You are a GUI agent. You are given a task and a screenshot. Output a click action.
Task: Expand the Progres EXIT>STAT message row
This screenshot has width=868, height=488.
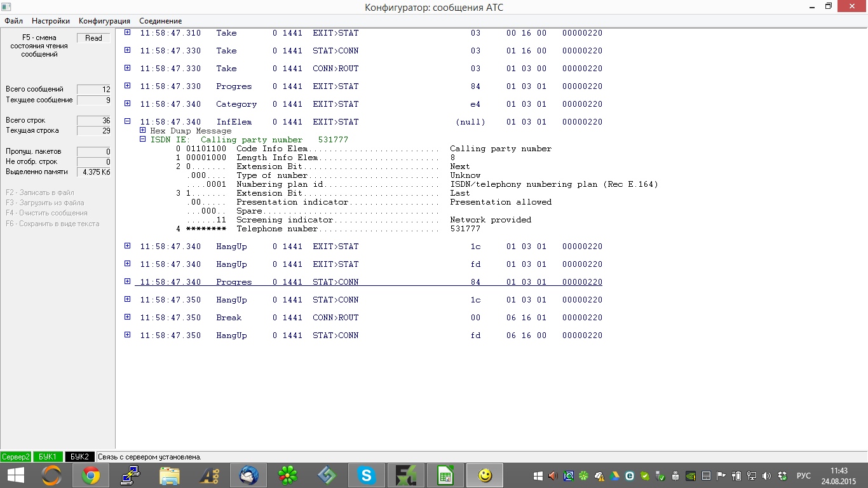point(127,86)
